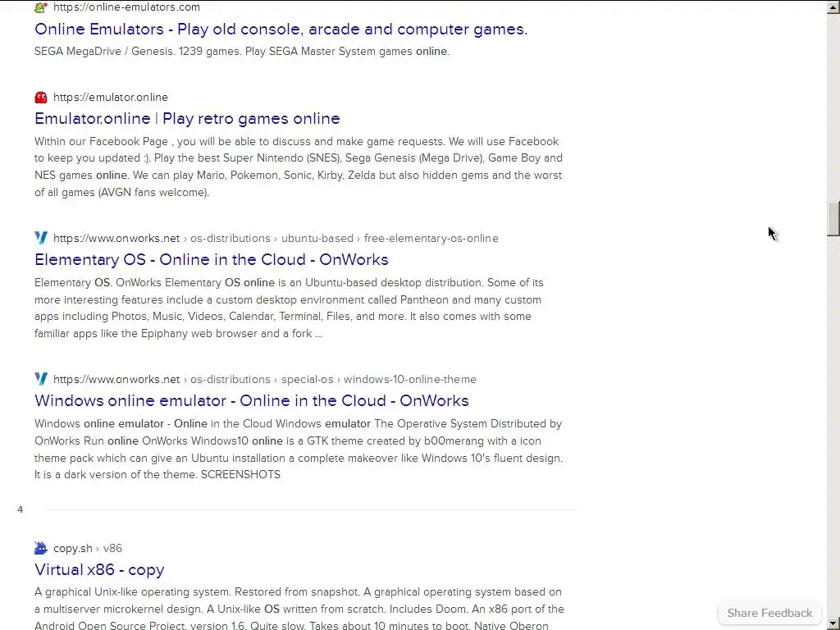Open Windows online emulator OnWorks result
The image size is (840, 630).
point(251,400)
